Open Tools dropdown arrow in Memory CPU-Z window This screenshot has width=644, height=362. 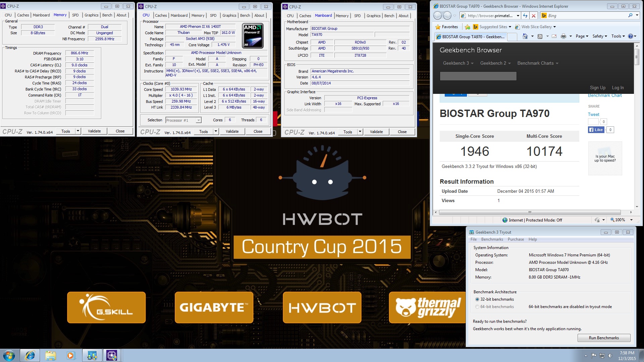pos(78,131)
